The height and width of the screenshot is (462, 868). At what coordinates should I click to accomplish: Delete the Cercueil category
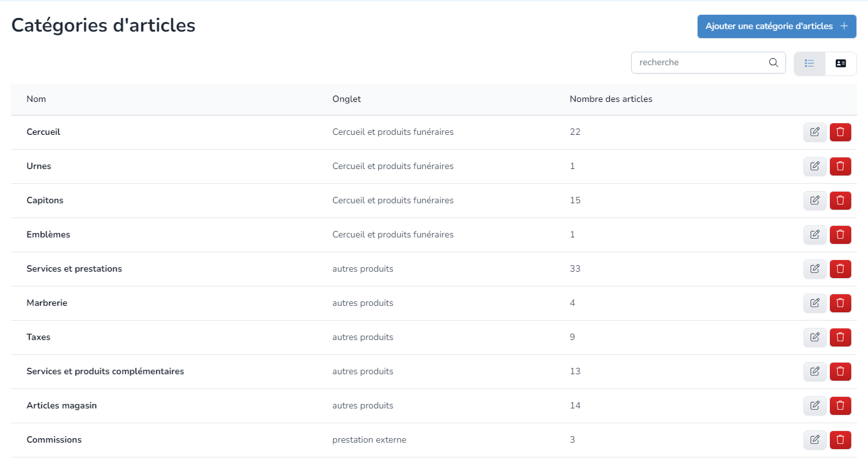[x=840, y=132]
